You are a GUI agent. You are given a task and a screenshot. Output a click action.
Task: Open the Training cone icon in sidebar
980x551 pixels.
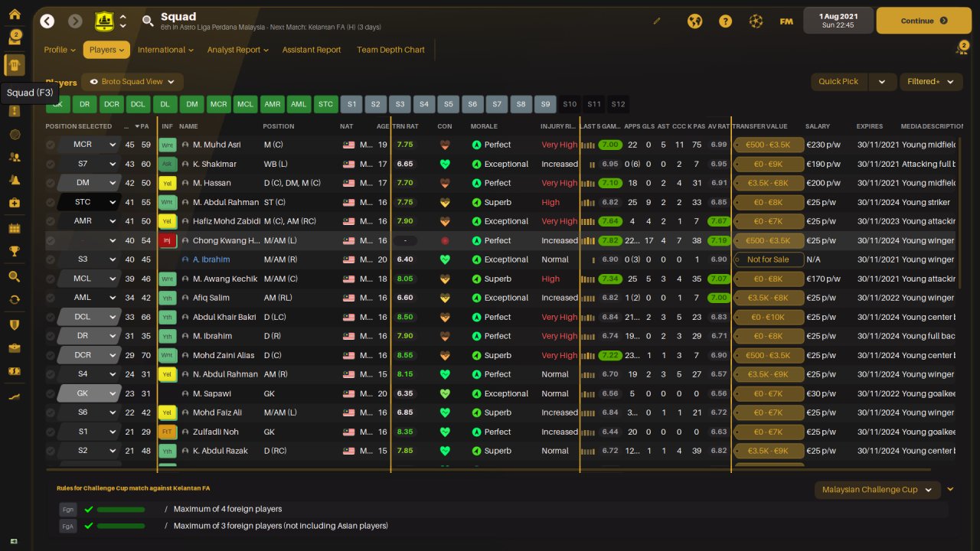15,180
